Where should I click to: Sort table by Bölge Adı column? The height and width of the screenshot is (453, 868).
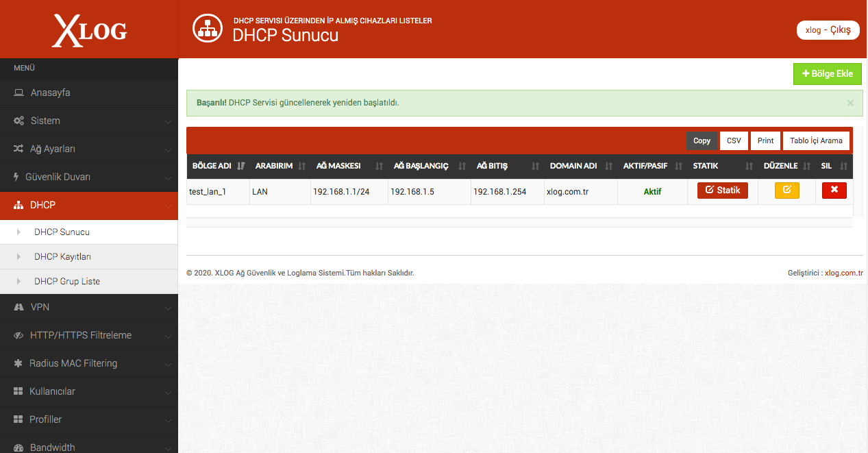[218, 166]
